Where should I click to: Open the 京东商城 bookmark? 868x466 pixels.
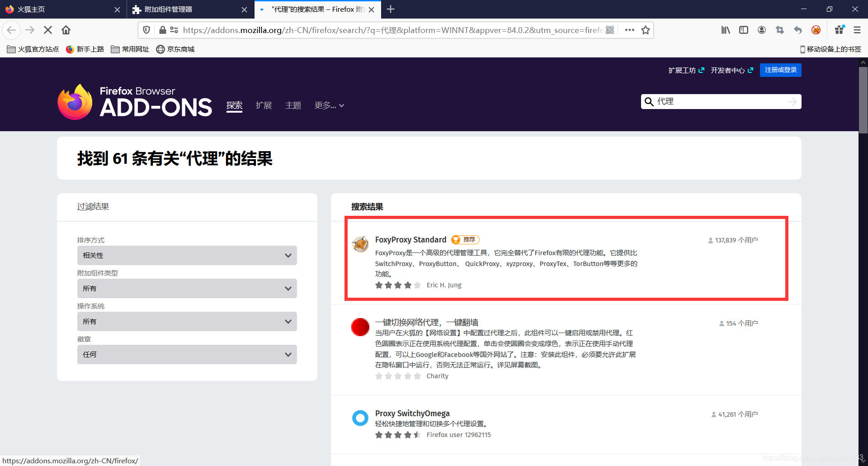pos(175,49)
